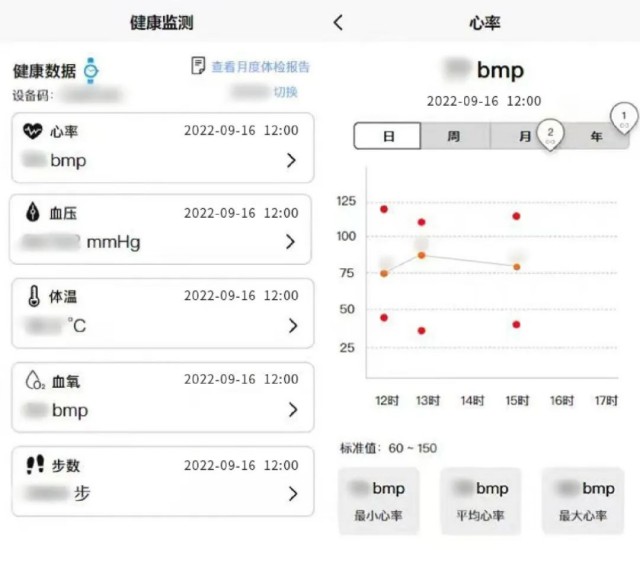Image resolution: width=640 pixels, height=572 pixels.
Task: Tap the heart rate icon in 心率 card
Action: [33, 130]
